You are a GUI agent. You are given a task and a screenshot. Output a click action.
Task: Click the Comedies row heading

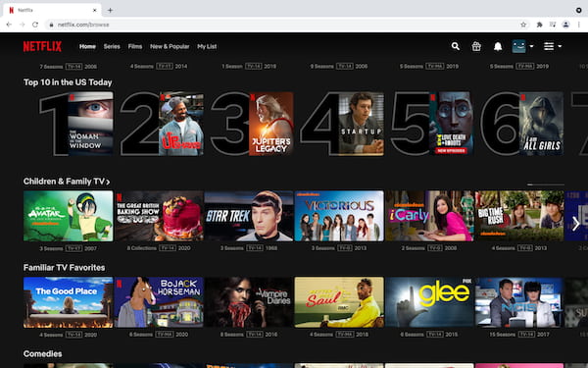[43, 353]
